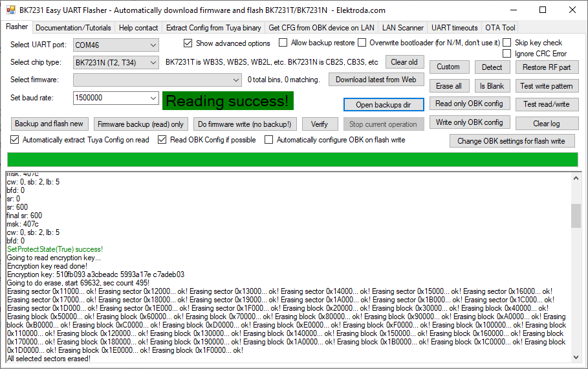Viewport: 588px width, 369px height.
Task: Switch to Get CFG from OBK device on LAN tab
Action: [321, 28]
